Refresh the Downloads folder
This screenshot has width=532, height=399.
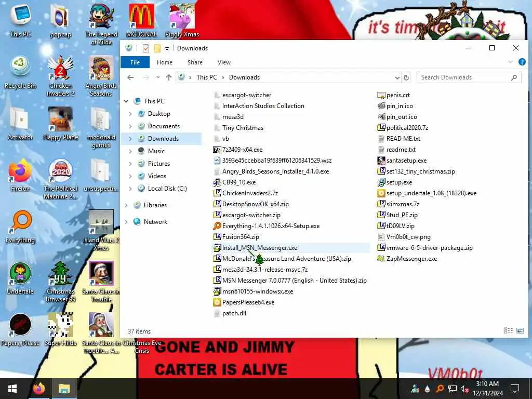[x=406, y=78]
